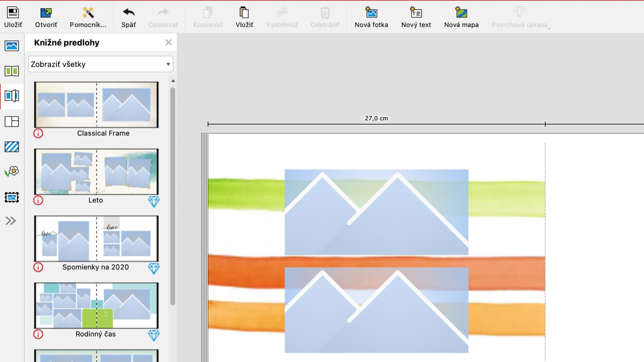Open the flower clipart sidebar icon
644x362 pixels.
point(12,171)
